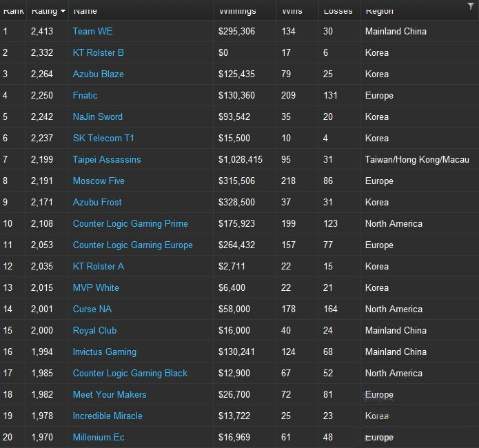Sort by the Name column header

[85, 11]
